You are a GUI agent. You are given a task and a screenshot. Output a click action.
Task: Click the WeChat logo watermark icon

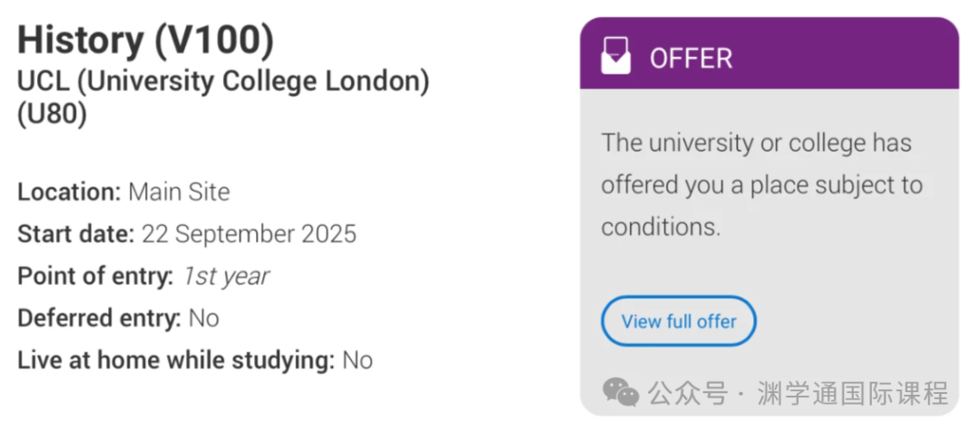622,393
